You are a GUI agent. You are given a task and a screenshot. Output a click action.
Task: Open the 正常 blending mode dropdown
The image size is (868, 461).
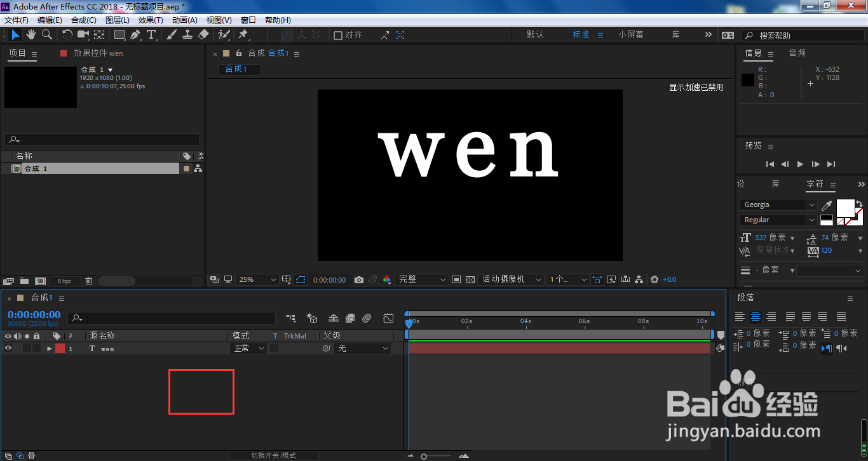coord(248,349)
